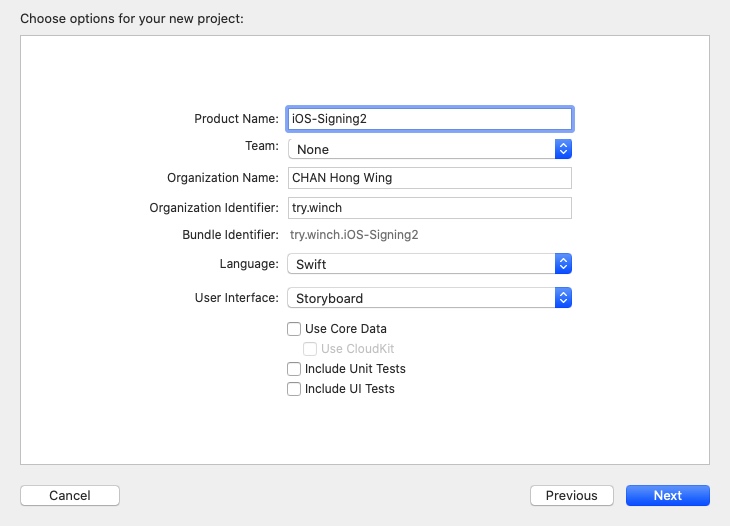This screenshot has height=526, width=730.
Task: Enable Use Core Data checkbox
Action: [x=294, y=329]
